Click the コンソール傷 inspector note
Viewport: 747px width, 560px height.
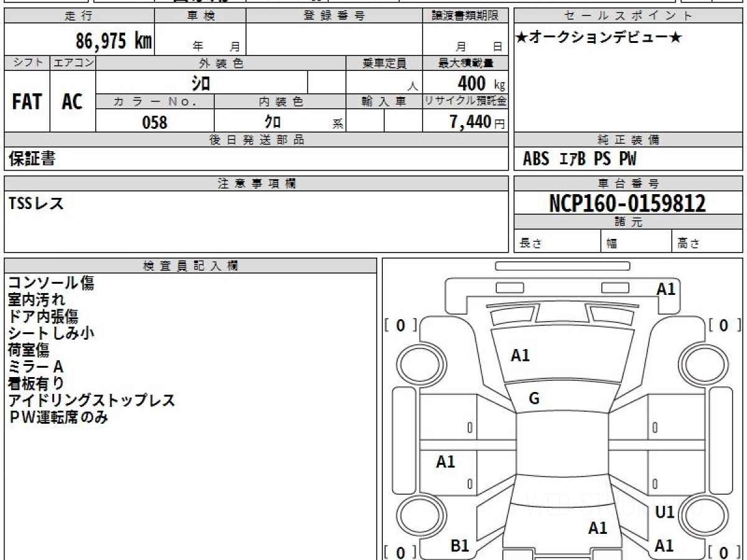(51, 283)
